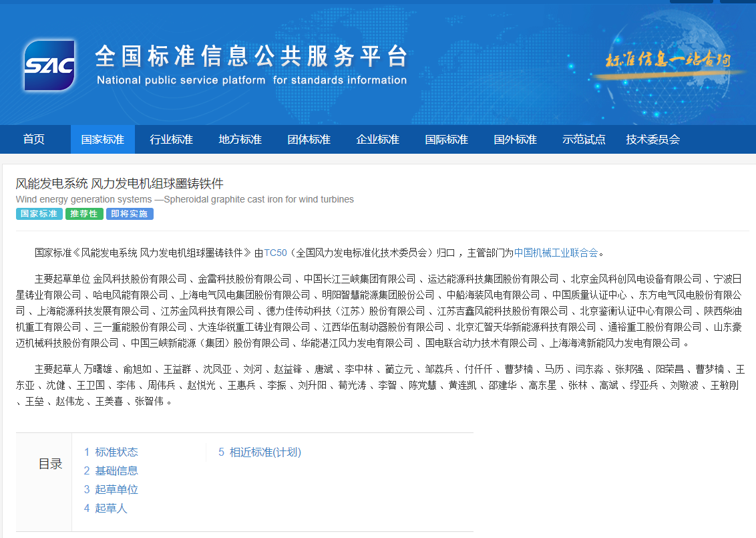Jump to 1 标准状态 in the contents
Screen dimensions: 756x538
(111, 452)
